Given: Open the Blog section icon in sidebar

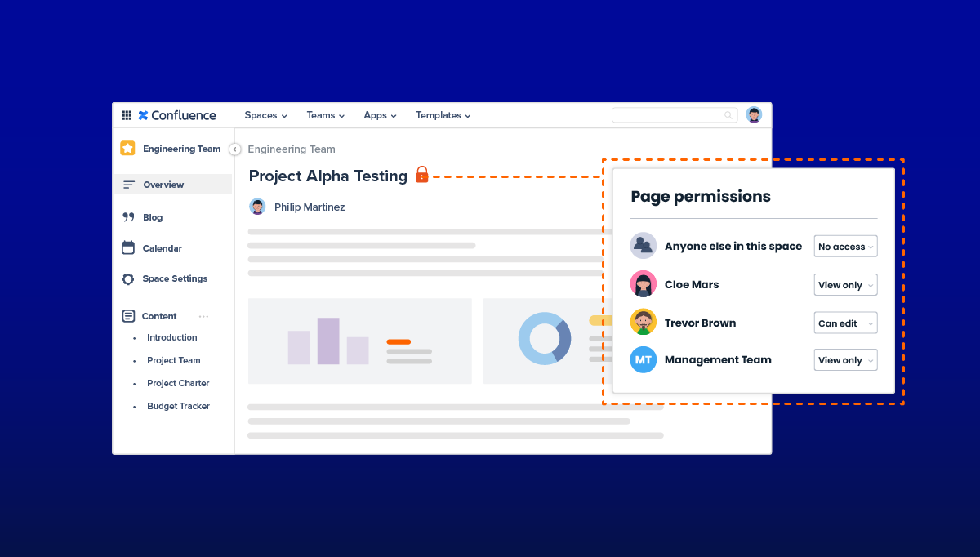Looking at the screenshot, I should click(x=129, y=216).
